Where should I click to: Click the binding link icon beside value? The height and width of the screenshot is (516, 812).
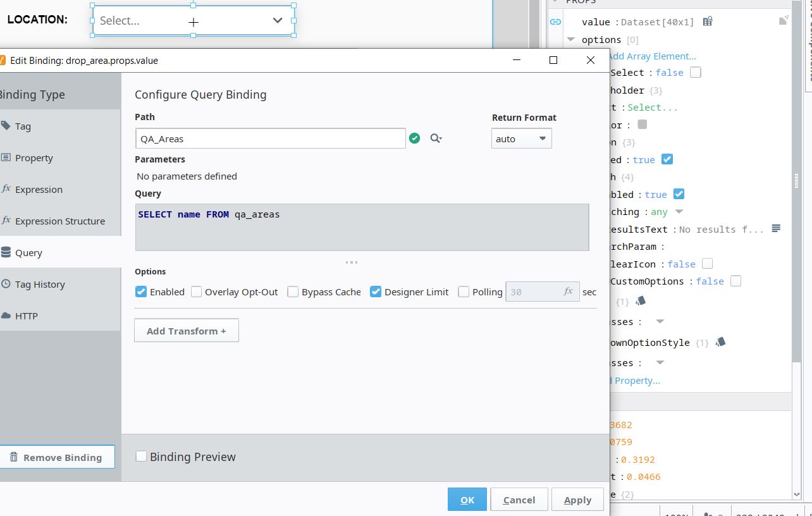(555, 21)
